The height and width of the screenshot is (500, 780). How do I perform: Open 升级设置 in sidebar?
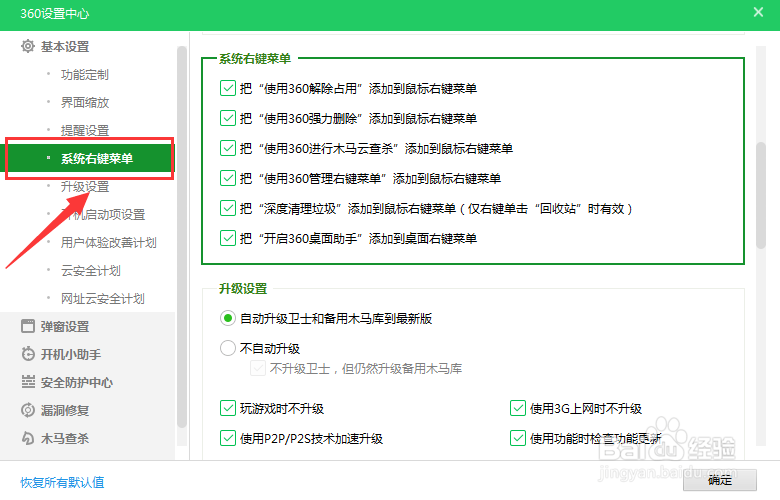[85, 187]
